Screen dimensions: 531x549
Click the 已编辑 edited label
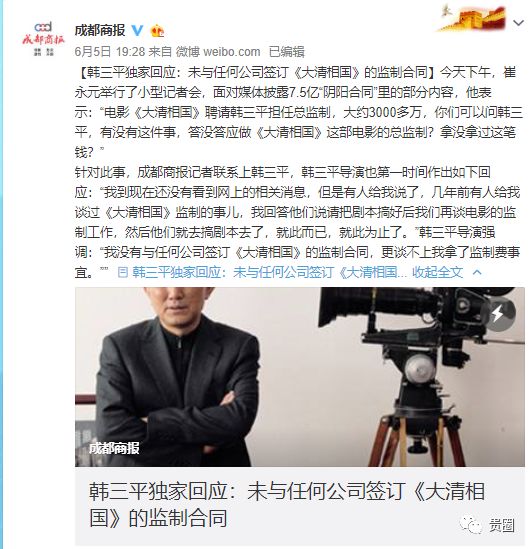point(287,52)
